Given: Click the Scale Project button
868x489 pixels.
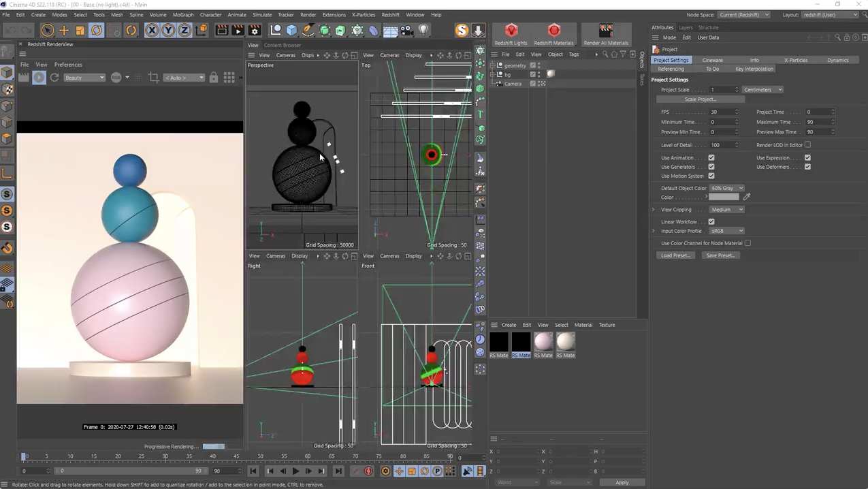Looking at the screenshot, I should pos(700,99).
